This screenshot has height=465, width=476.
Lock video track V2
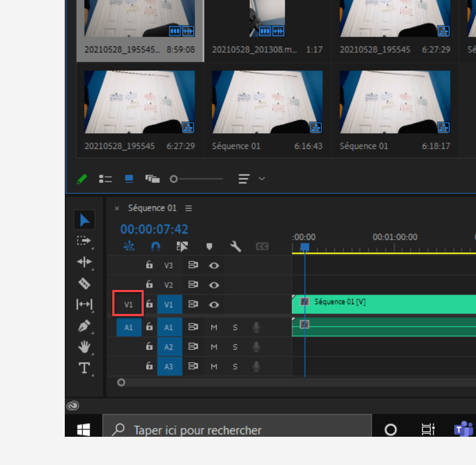click(x=149, y=285)
